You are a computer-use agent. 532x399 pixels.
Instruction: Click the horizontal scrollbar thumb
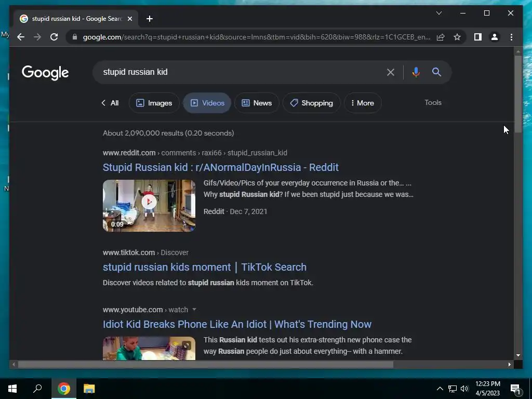click(206, 364)
